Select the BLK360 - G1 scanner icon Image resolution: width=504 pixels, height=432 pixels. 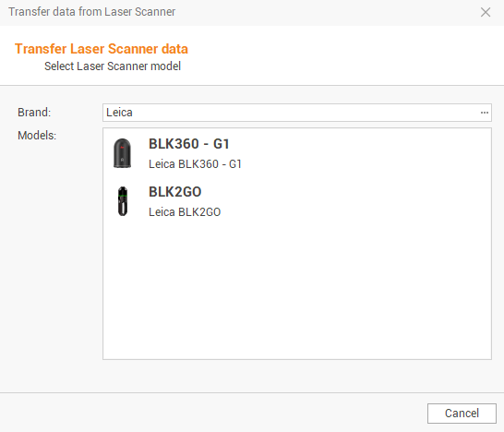(123, 153)
